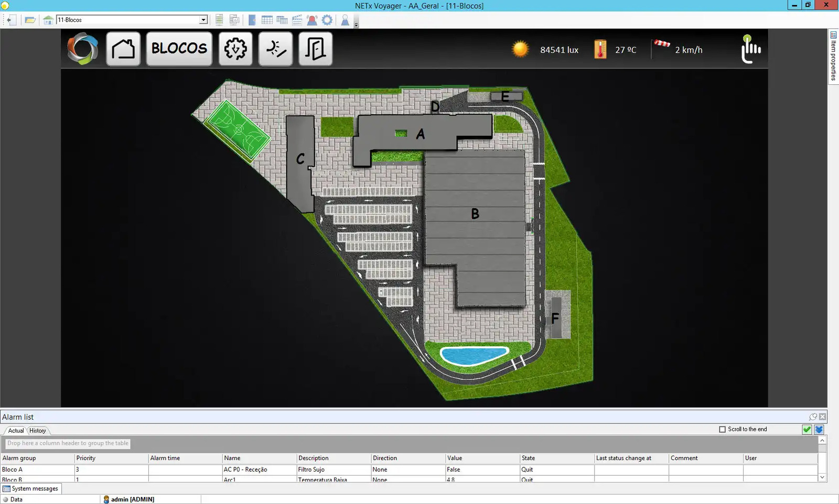Click the blue gear icon in toolbar
This screenshot has height=504, width=839.
[x=327, y=20]
